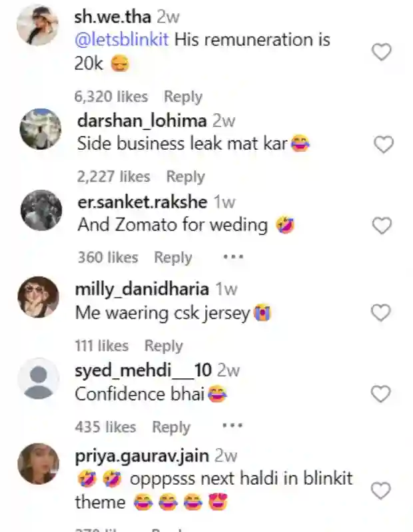Screen dimensions: 413x532
Task: Like syed_mehdi__10's Confidence bhai comment
Action: pyautogui.click(x=380, y=394)
